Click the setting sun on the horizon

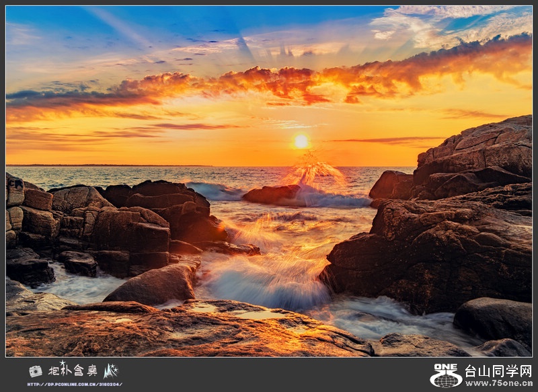click(301, 141)
